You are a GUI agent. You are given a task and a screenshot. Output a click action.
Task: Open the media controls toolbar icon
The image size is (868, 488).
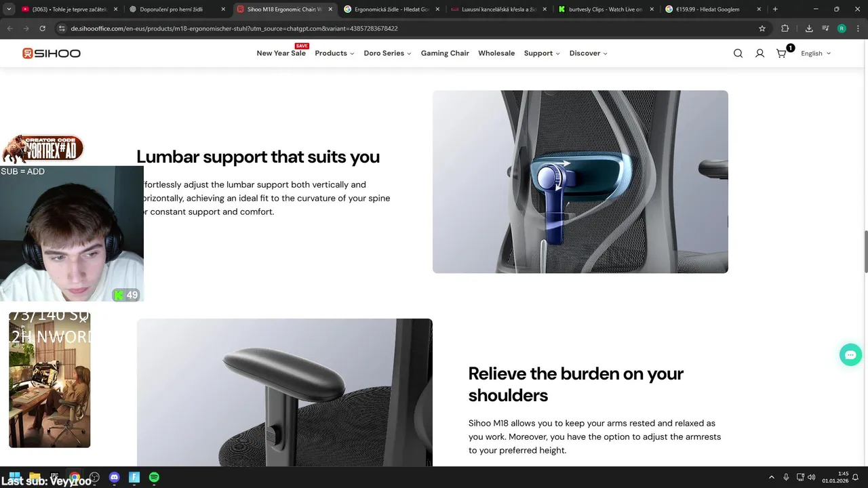pyautogui.click(x=825, y=28)
